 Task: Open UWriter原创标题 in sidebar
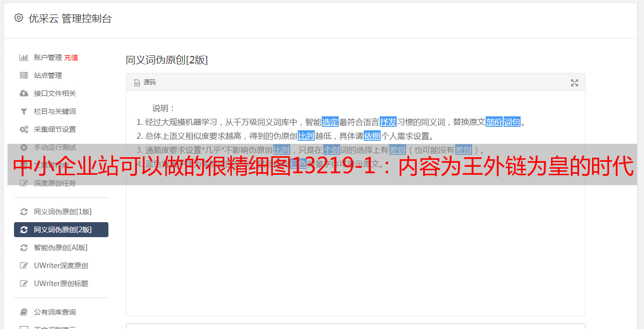click(61, 284)
